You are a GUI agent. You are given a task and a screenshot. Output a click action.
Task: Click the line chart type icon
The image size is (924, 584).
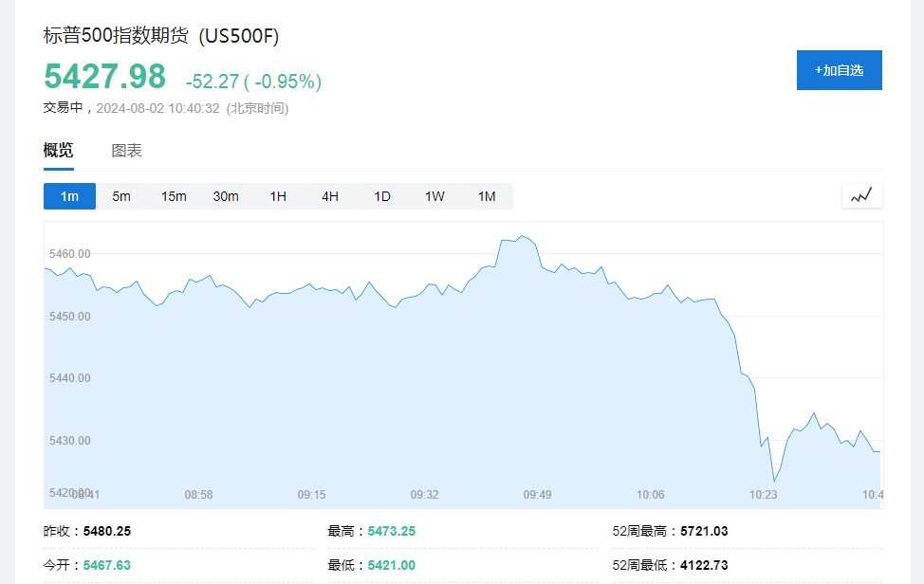point(861,196)
